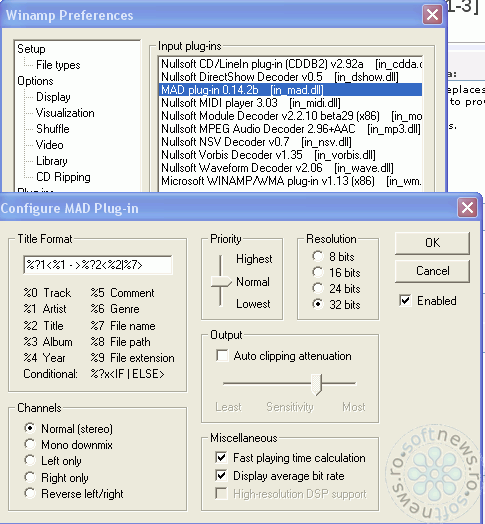Viewport: 485px width, 524px height.
Task: Click the Highest priority label
Action: click(x=254, y=259)
